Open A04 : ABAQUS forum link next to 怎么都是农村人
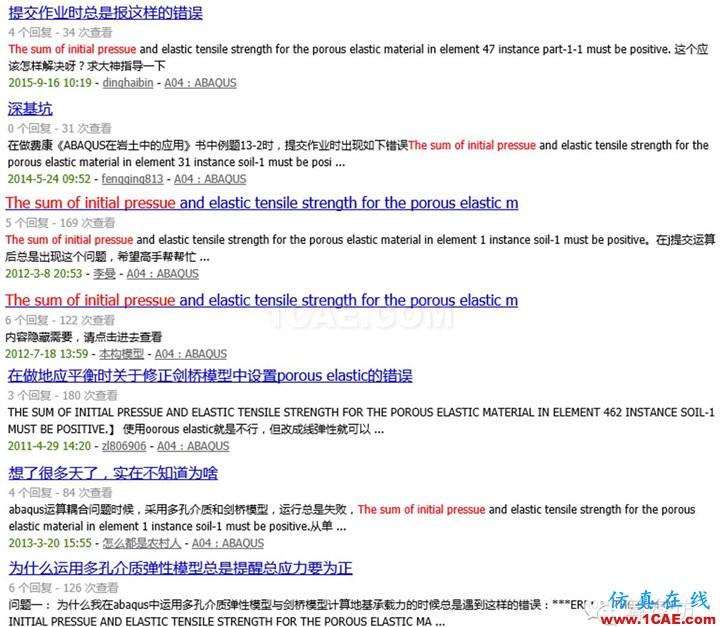 click(228, 543)
